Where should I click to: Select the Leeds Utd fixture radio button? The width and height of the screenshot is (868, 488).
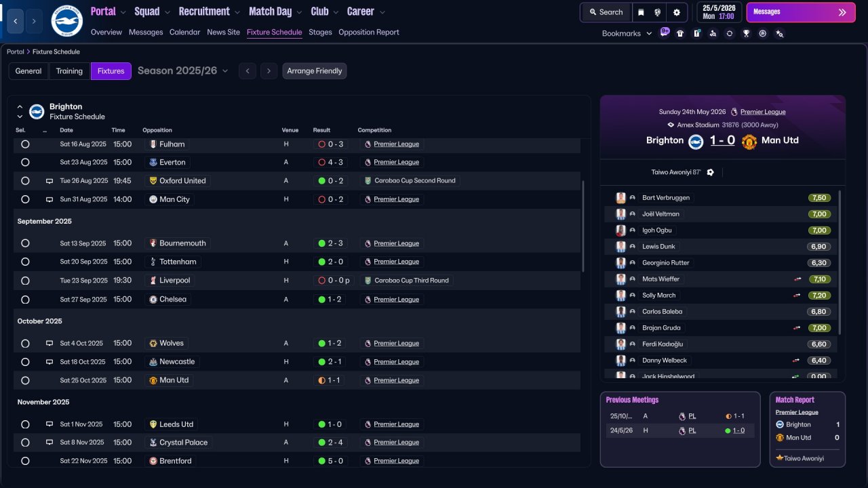pyautogui.click(x=25, y=424)
